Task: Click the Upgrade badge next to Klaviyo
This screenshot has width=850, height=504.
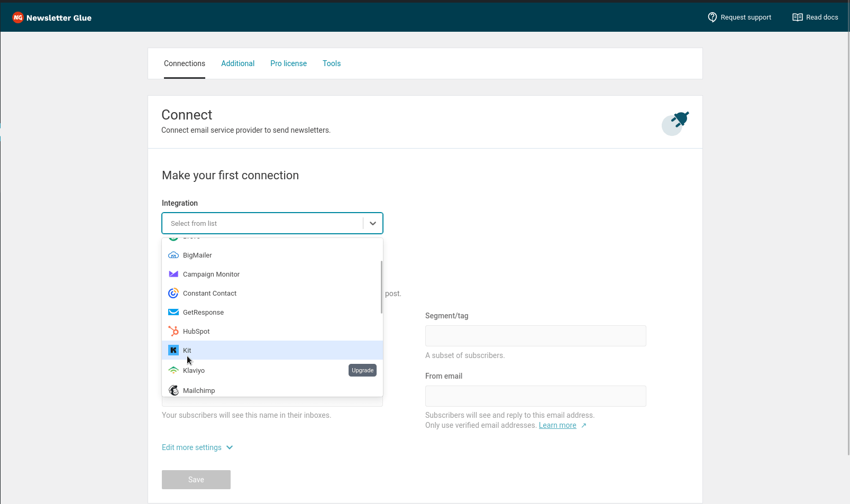Action: click(x=362, y=370)
